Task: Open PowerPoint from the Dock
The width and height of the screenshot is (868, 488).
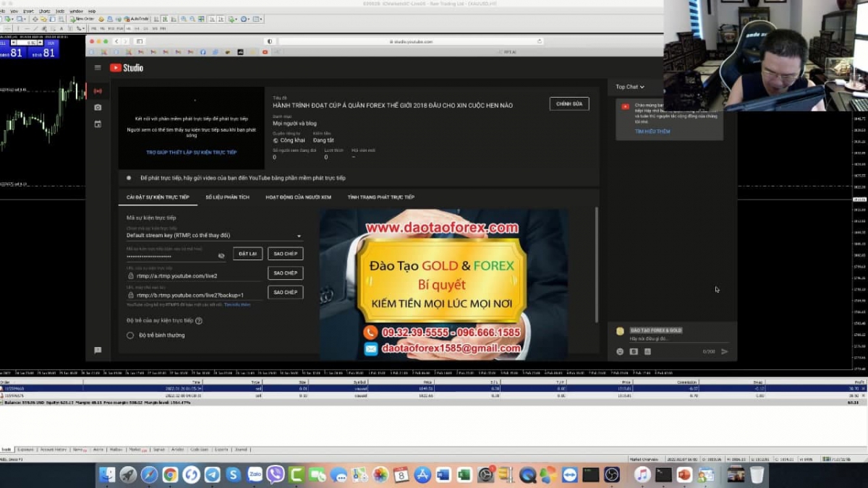Action: (x=684, y=474)
